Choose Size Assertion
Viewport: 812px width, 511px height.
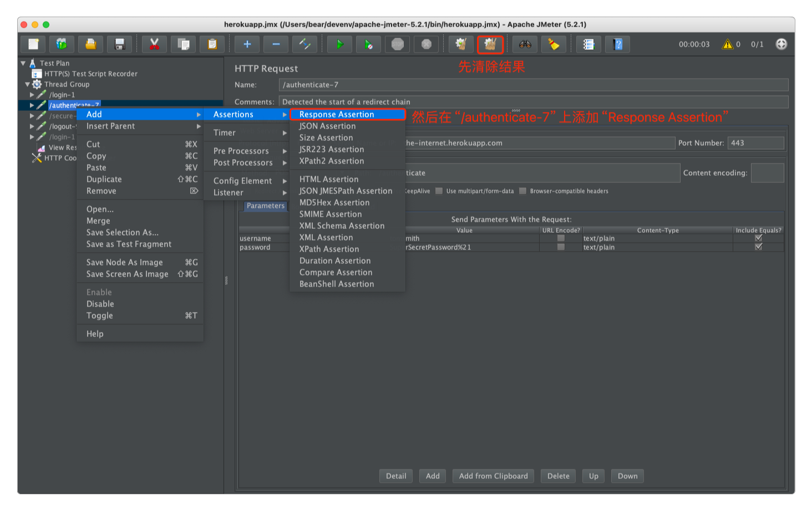(348, 137)
